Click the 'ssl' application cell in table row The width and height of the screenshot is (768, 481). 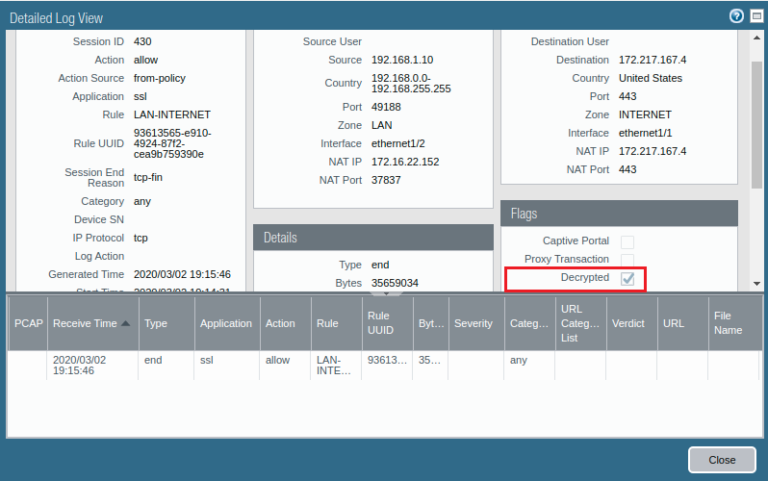coord(207,360)
